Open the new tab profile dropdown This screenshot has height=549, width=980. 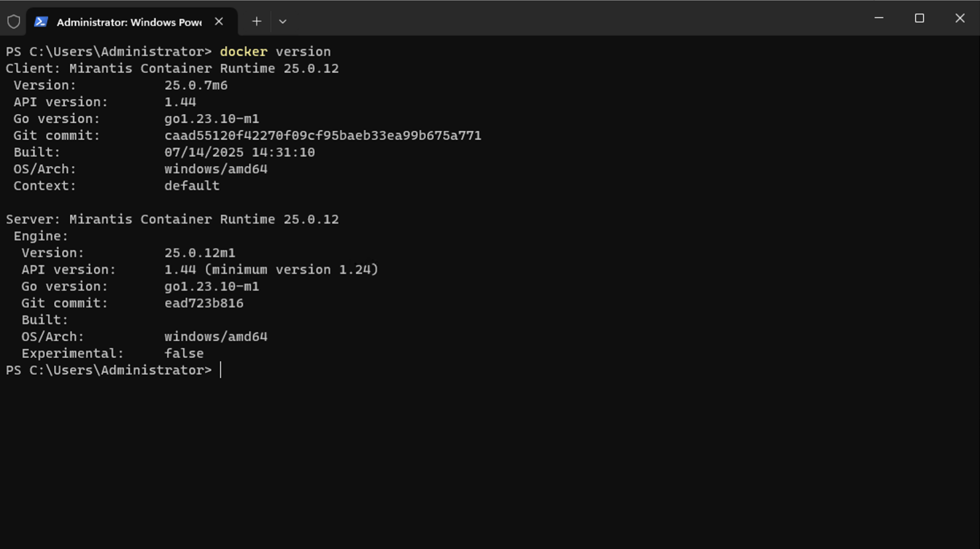tap(282, 21)
